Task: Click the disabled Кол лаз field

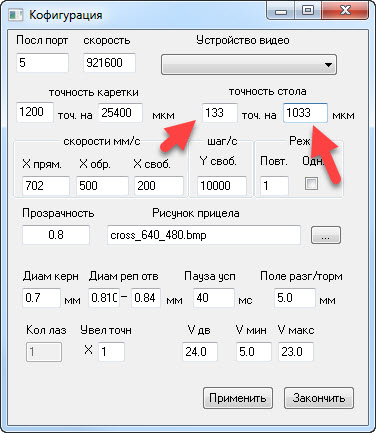Action: (x=44, y=352)
